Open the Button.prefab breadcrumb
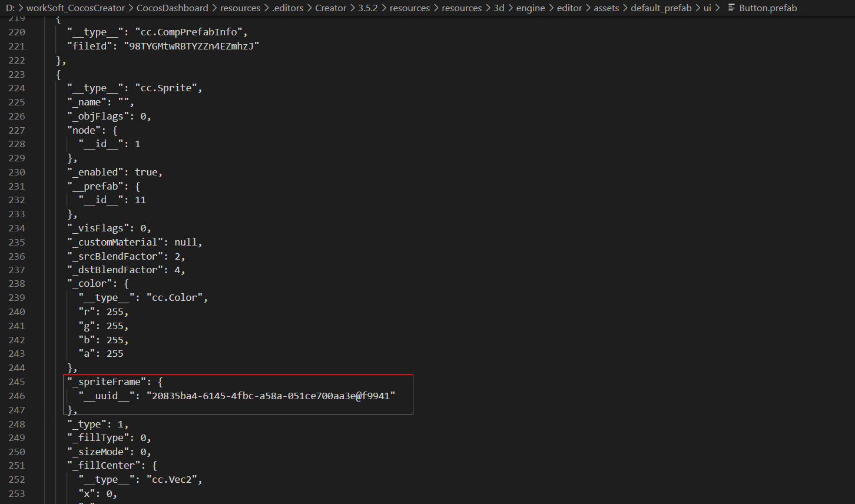This screenshot has height=504, width=855. 768,8
